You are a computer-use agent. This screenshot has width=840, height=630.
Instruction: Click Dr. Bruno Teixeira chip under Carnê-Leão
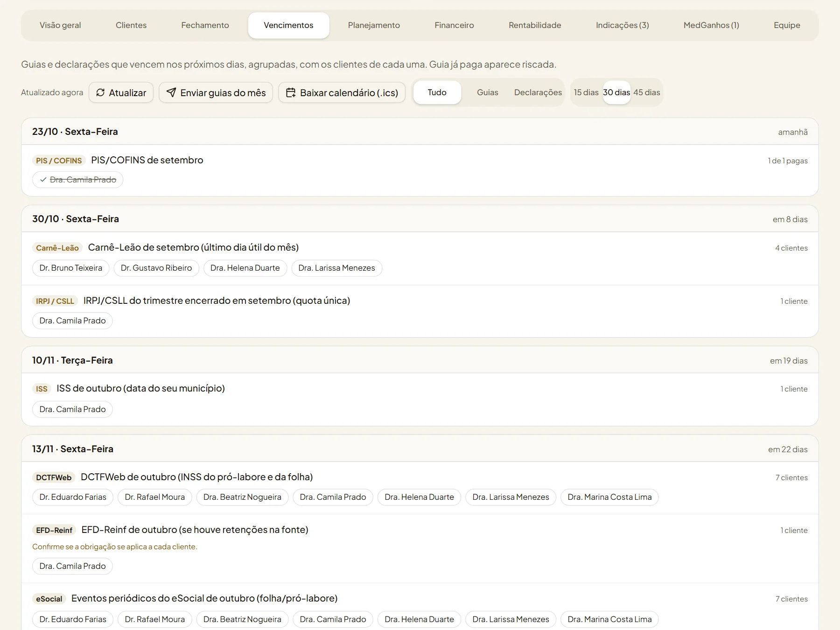[71, 268]
